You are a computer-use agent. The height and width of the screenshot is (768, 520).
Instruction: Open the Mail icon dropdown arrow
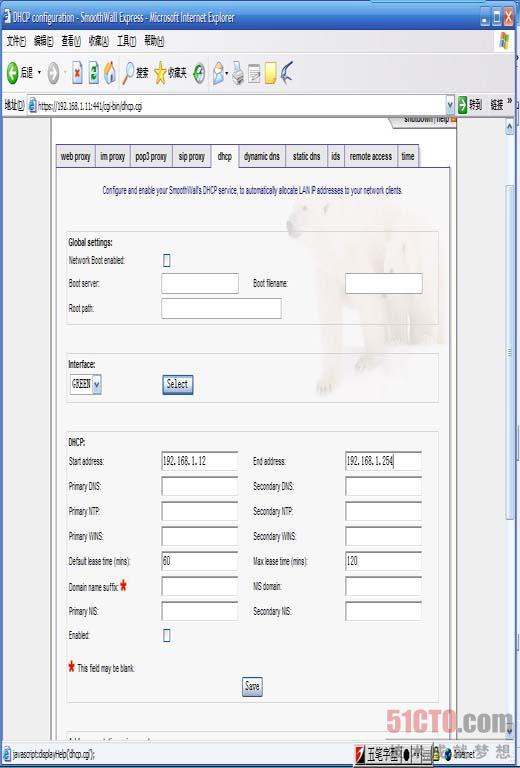pyautogui.click(x=227, y=73)
